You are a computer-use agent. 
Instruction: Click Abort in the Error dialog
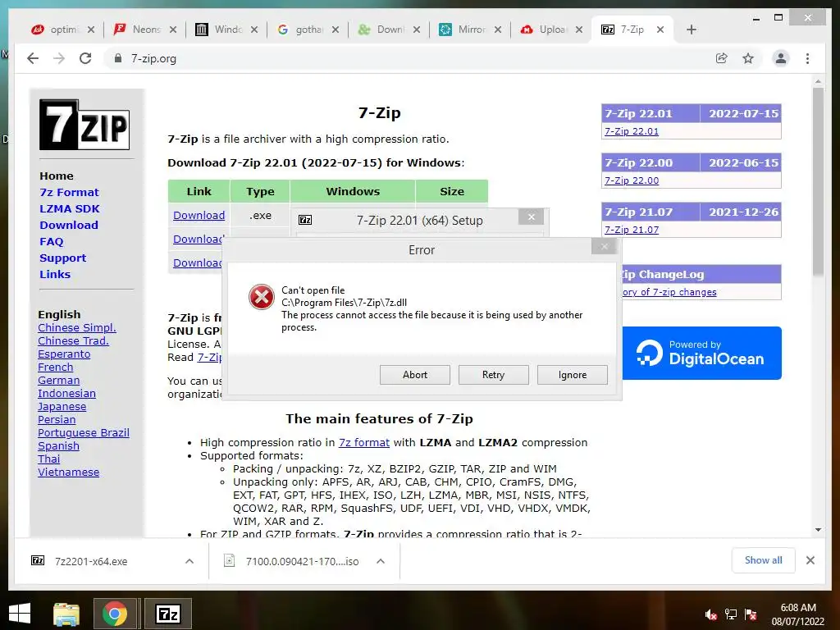click(x=414, y=375)
